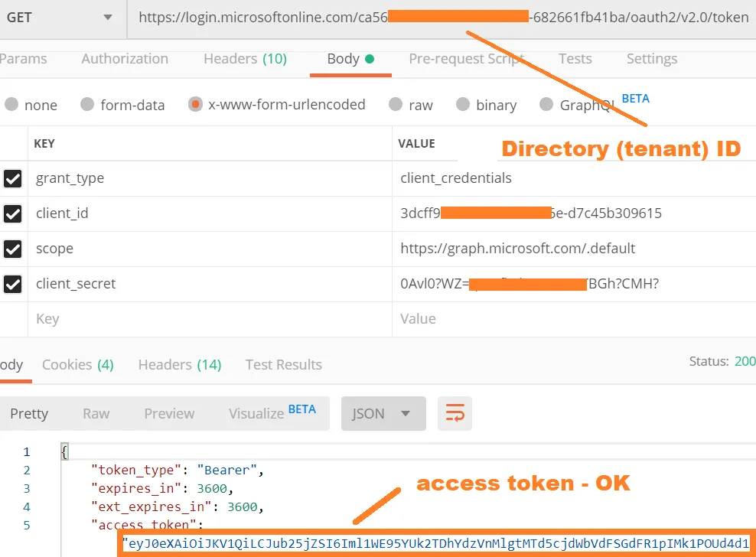Click the VALUE column header

point(416,144)
